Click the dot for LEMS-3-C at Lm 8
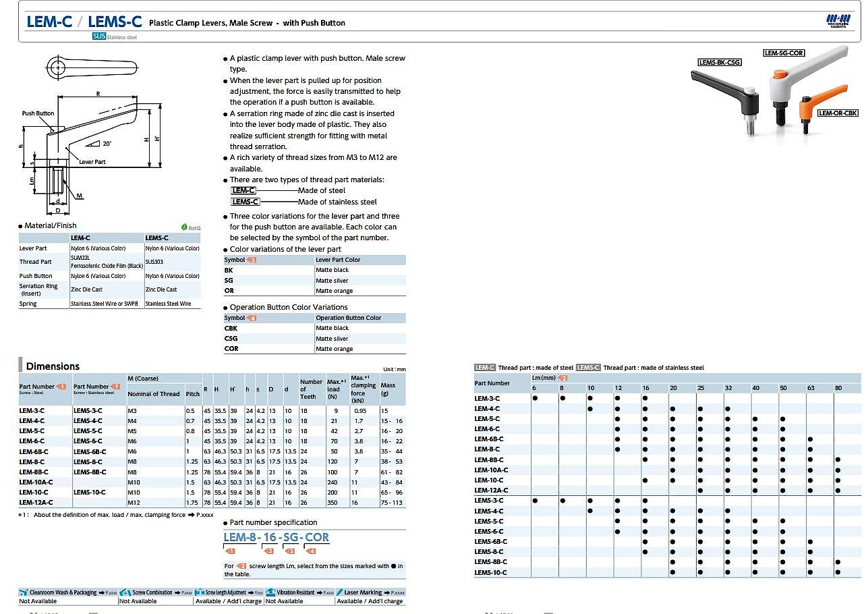Screen dimensions: 868x614 click(562, 501)
